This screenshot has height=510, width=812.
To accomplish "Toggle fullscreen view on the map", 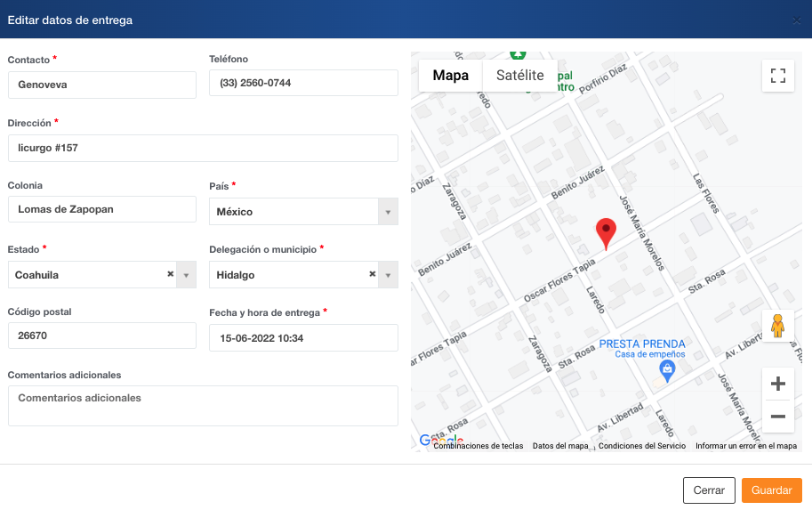I will coord(777,76).
